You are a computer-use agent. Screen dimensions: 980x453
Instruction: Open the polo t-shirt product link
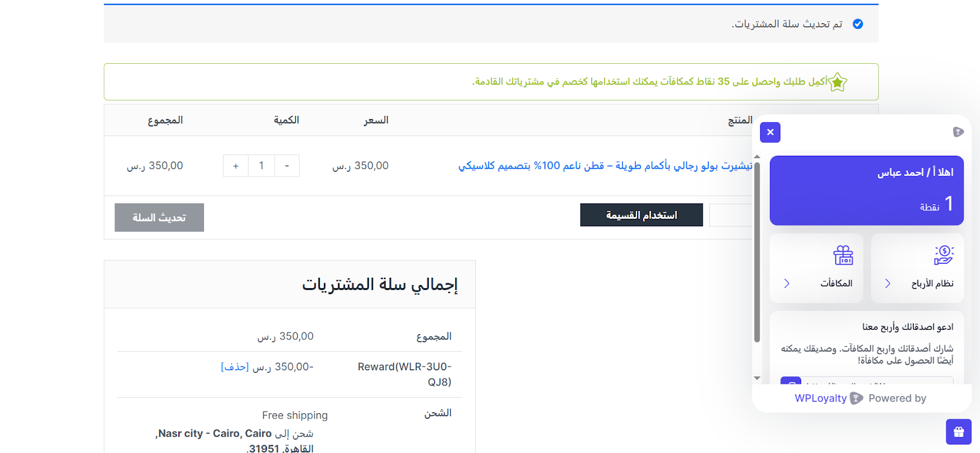[x=605, y=166]
